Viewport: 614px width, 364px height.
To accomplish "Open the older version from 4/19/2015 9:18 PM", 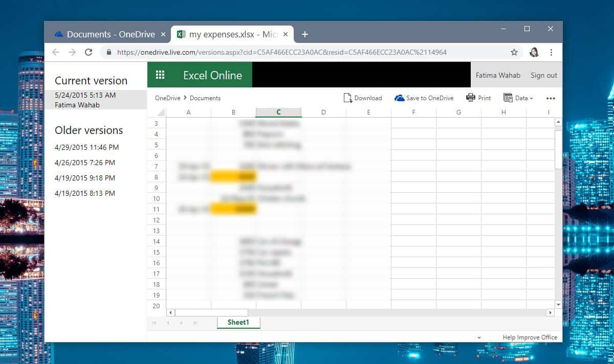I will [85, 178].
